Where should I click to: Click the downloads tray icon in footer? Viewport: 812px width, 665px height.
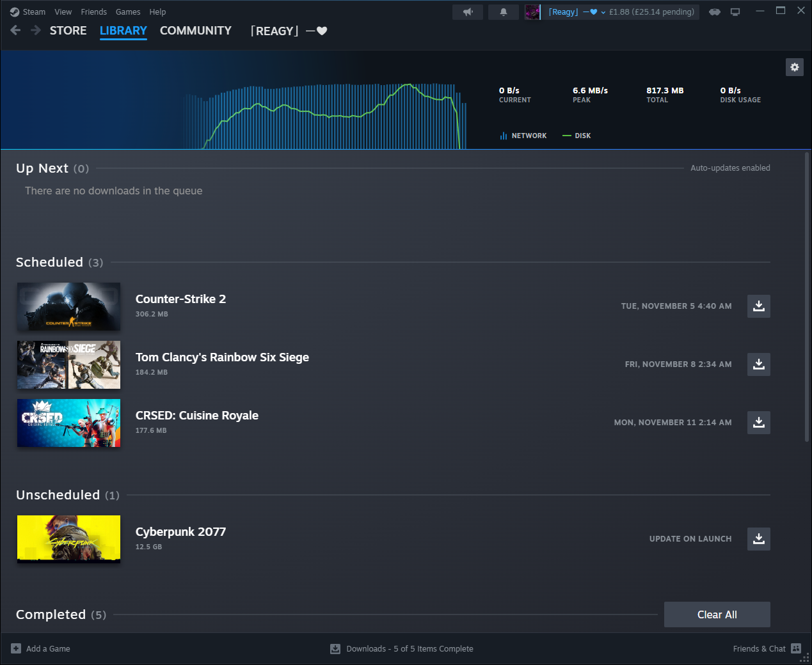335,649
